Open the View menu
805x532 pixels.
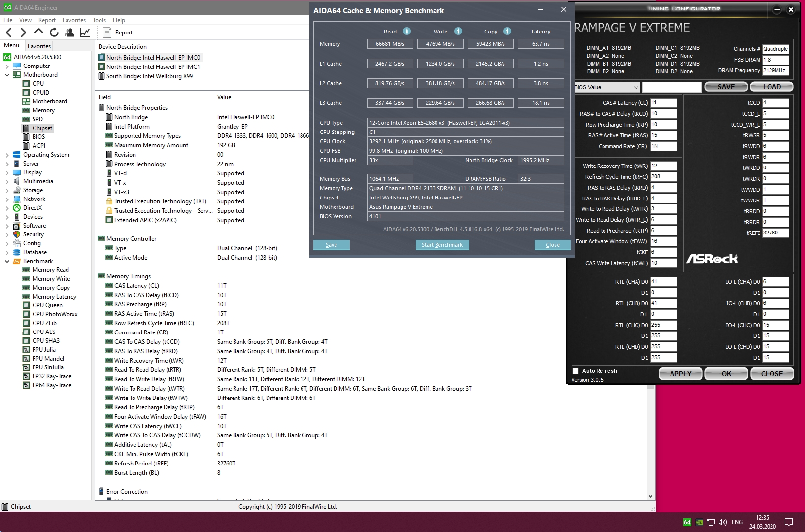pos(25,20)
